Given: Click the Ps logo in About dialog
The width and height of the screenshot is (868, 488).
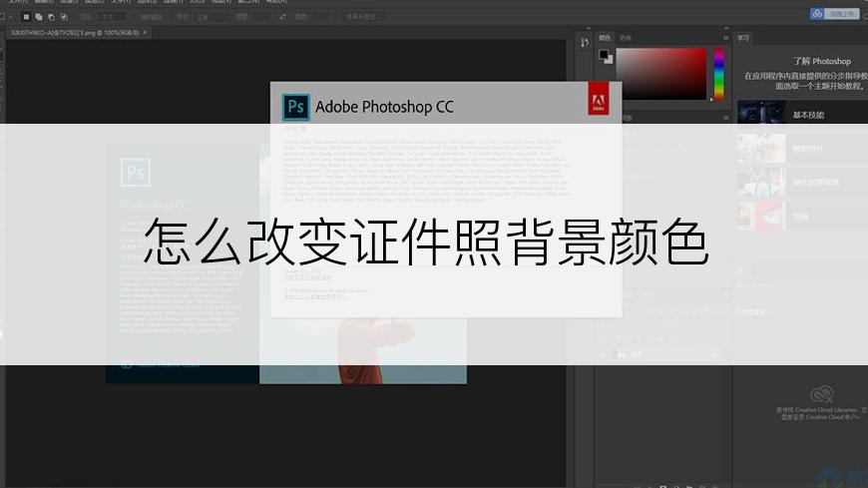Looking at the screenshot, I should [295, 107].
